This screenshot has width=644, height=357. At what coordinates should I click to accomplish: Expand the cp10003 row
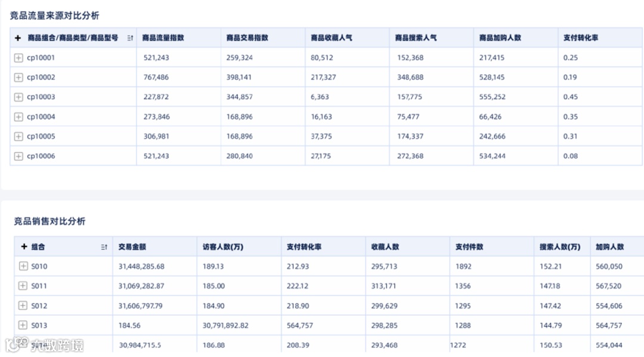(x=18, y=97)
